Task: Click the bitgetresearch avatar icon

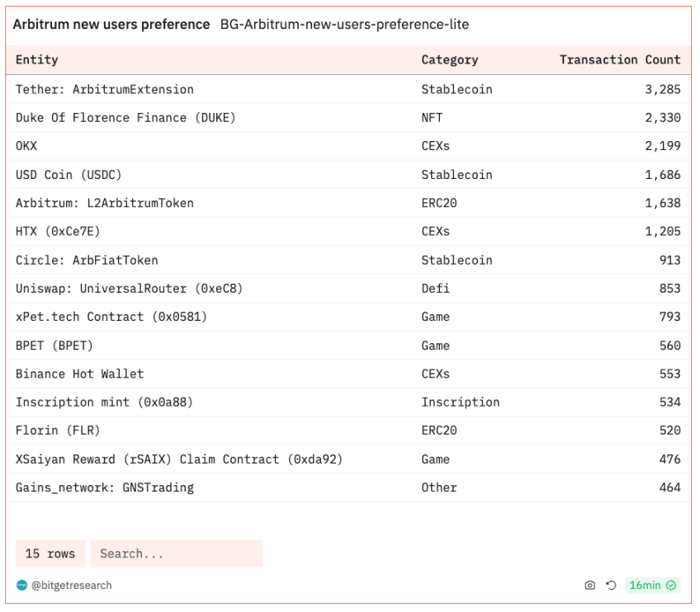Action: pyautogui.click(x=21, y=586)
